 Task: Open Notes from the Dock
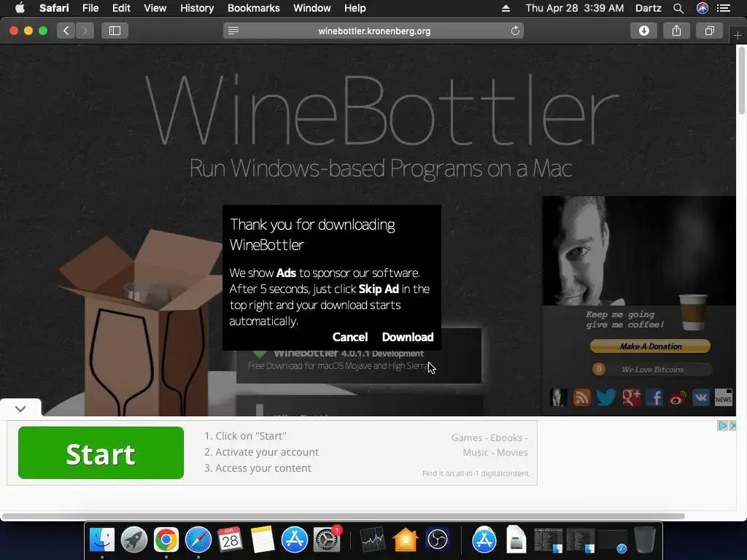point(262,540)
